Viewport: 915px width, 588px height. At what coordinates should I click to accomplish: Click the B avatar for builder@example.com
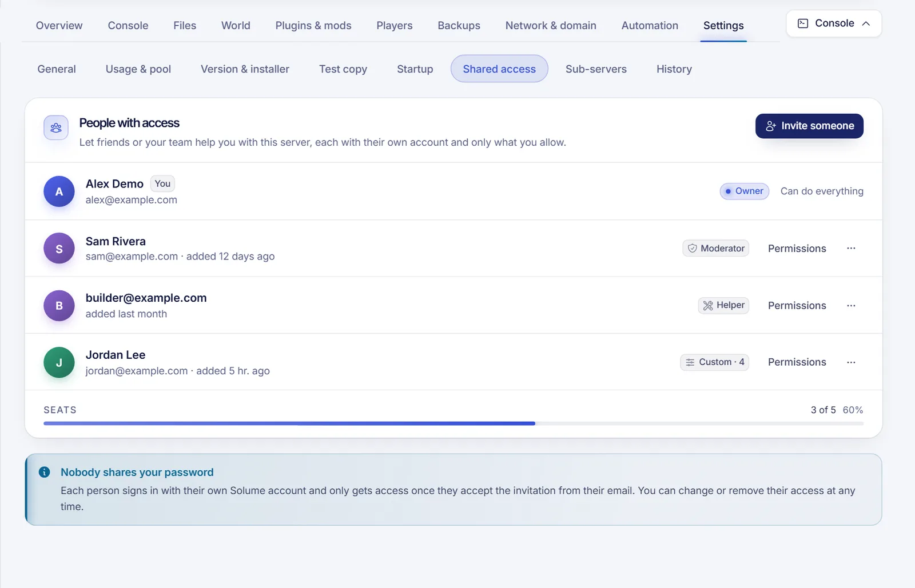click(59, 306)
